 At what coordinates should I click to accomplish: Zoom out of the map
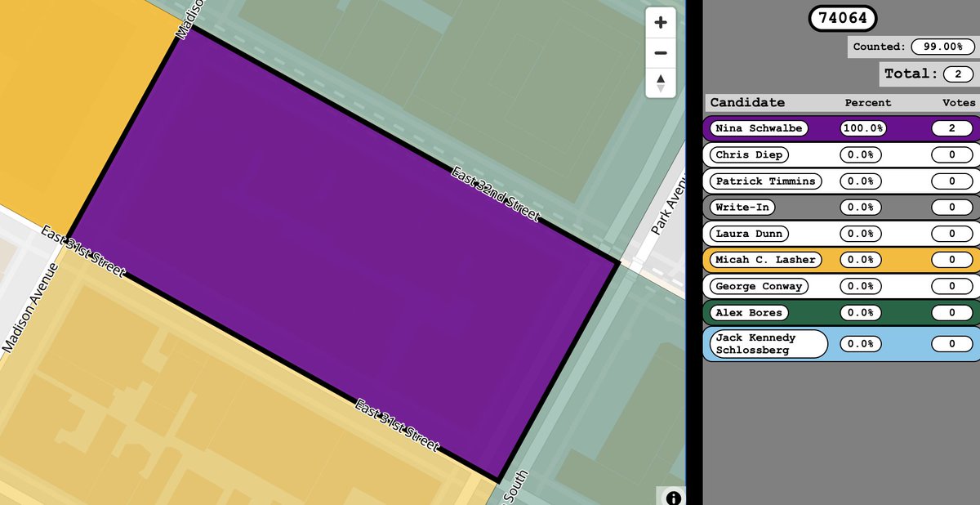click(x=661, y=53)
